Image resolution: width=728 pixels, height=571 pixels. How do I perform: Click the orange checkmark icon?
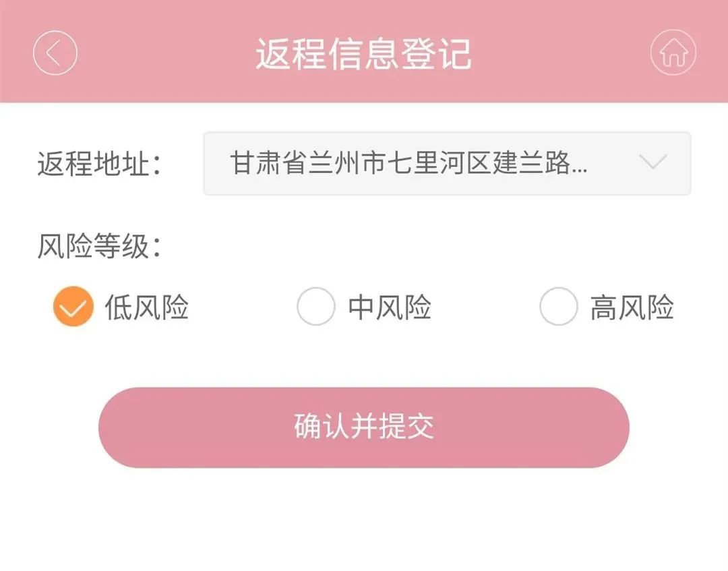click(x=73, y=307)
